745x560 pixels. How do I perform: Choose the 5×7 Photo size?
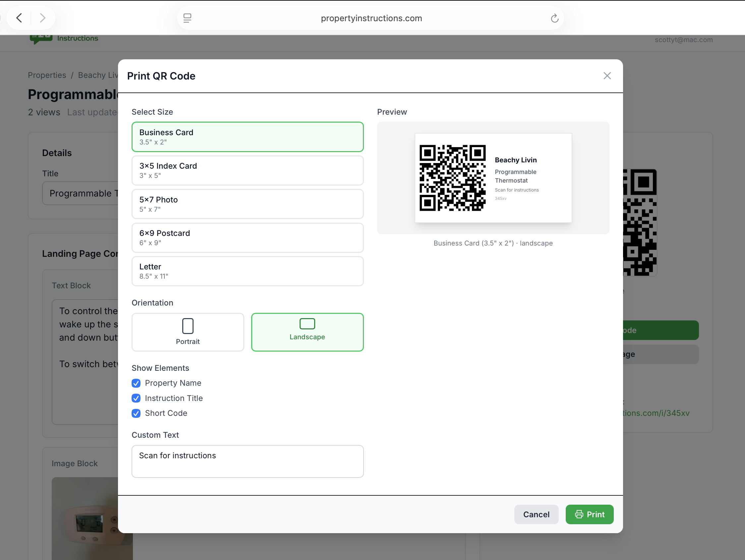(x=248, y=204)
